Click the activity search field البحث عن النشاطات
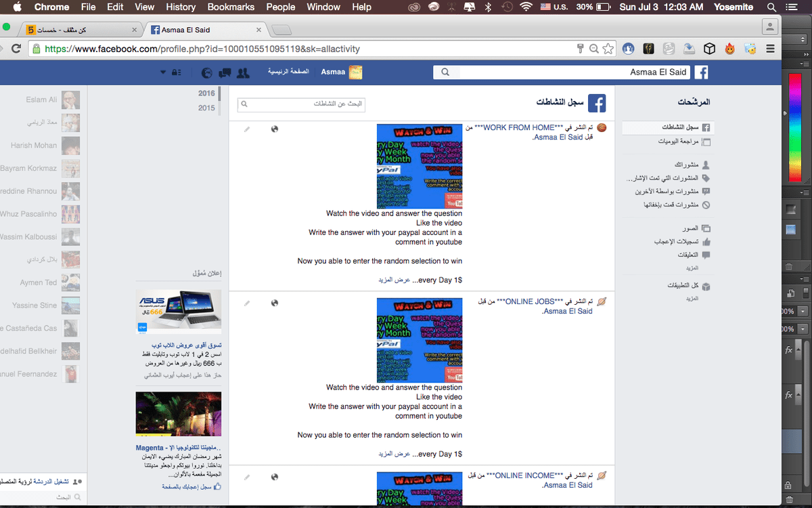This screenshot has width=812, height=508. coord(301,105)
